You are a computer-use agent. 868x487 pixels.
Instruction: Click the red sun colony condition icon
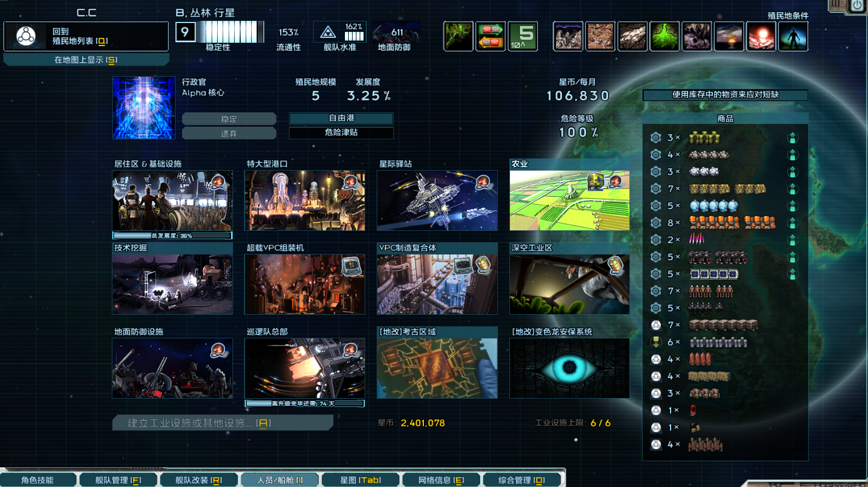pos(761,36)
